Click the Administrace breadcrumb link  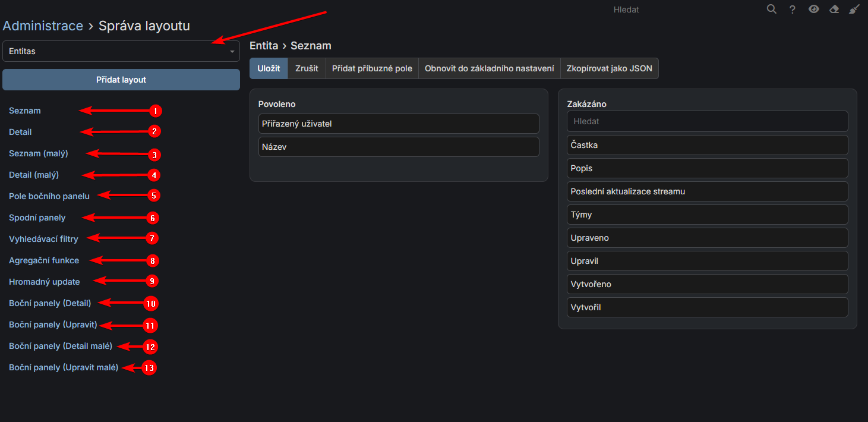tap(43, 26)
